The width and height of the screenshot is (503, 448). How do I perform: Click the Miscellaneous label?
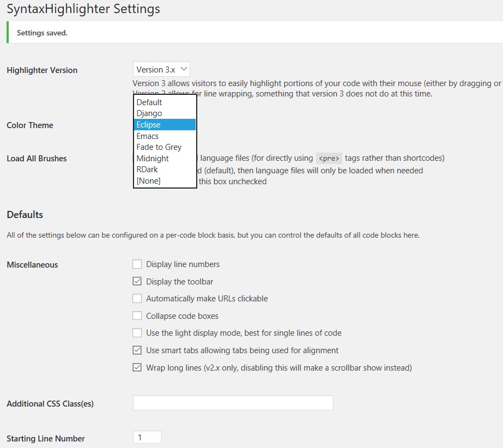tap(32, 265)
